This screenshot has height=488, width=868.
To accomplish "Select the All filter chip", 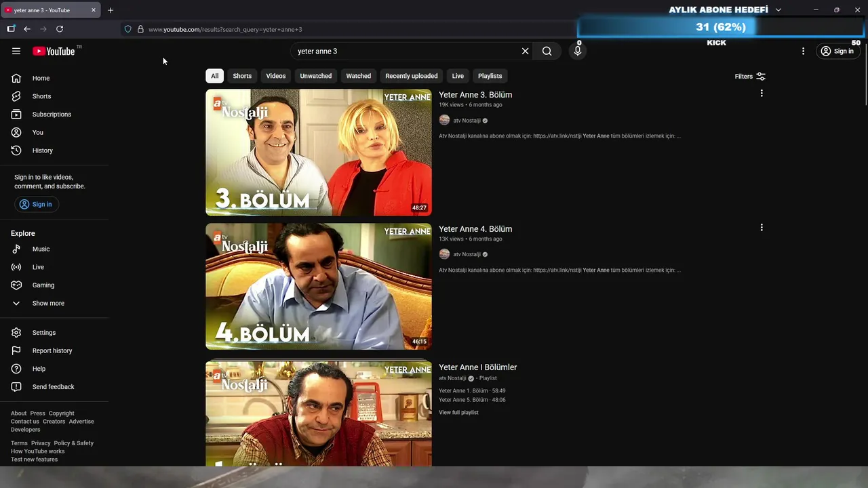I will 214,76.
